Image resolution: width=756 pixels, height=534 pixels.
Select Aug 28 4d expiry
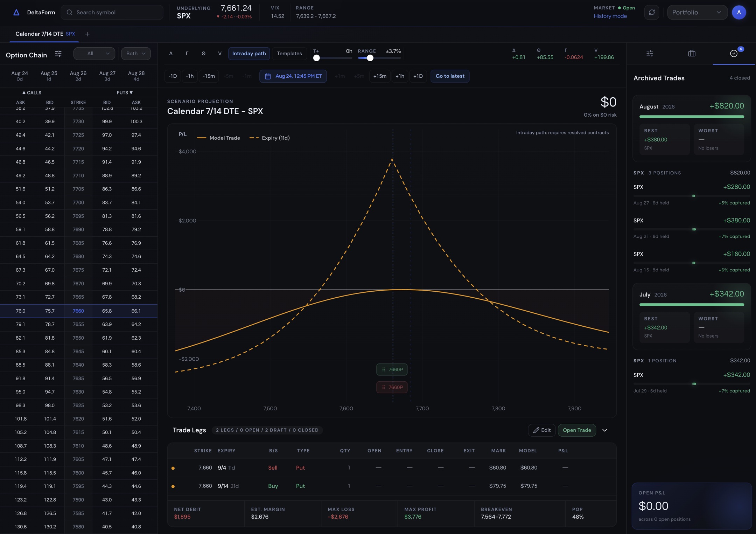pos(136,76)
